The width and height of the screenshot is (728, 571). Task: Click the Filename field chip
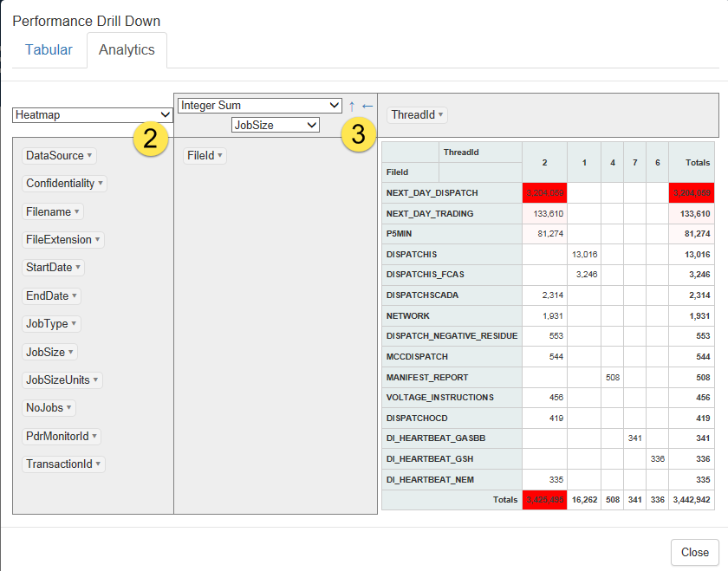point(49,211)
